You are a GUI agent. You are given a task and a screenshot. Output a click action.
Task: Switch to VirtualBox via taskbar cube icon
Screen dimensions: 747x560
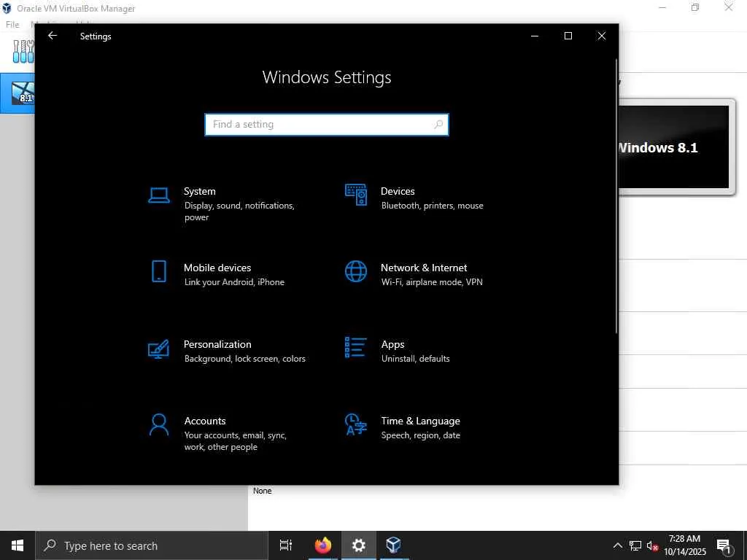tap(393, 545)
